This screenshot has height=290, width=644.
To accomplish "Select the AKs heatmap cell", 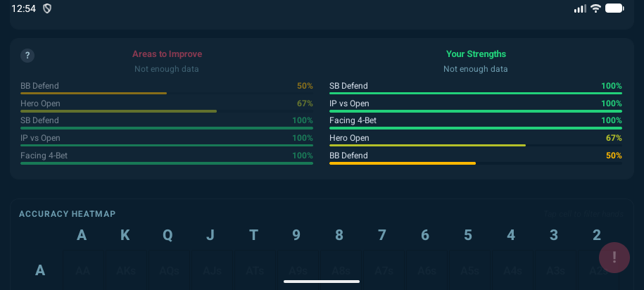I will [x=126, y=270].
